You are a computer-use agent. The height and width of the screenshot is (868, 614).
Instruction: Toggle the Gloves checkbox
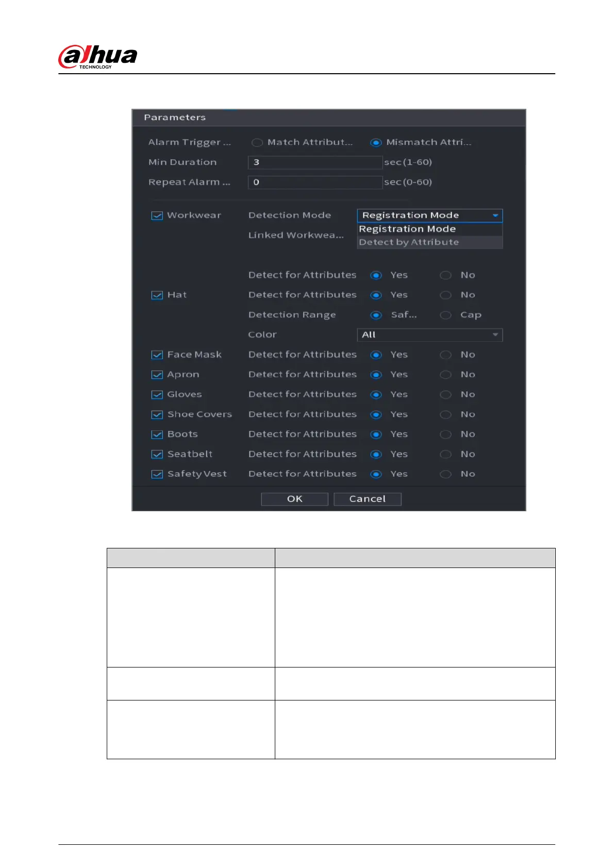click(x=157, y=395)
